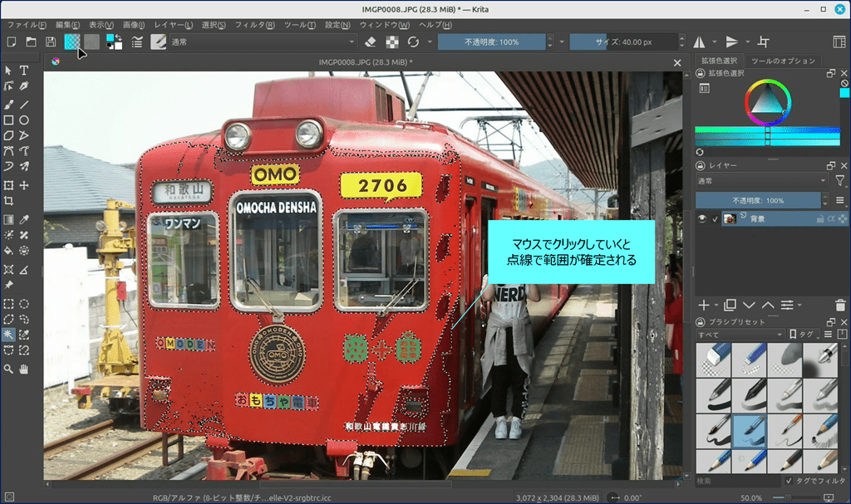
Task: Click the eraser mode icon in toolbar
Action: [371, 42]
